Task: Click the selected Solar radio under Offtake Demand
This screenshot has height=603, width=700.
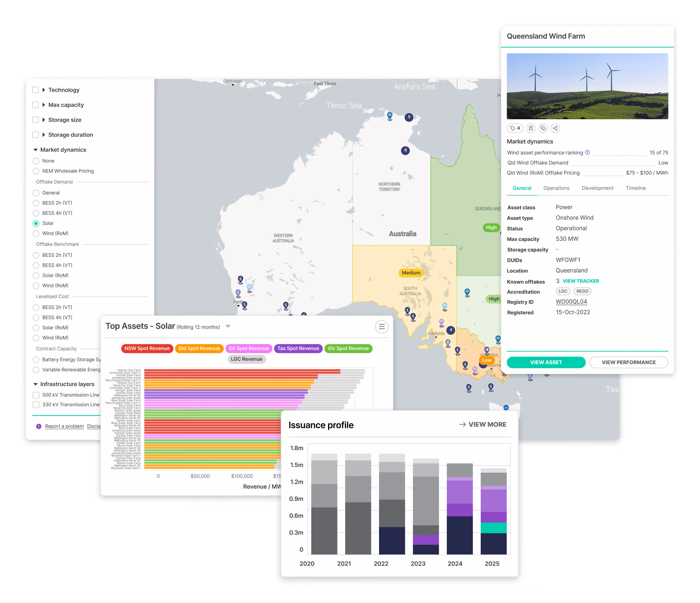Action: pyautogui.click(x=36, y=223)
